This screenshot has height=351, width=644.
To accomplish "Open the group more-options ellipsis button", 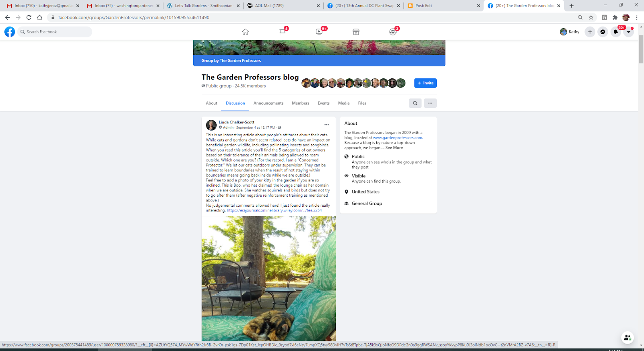I will click(x=430, y=103).
